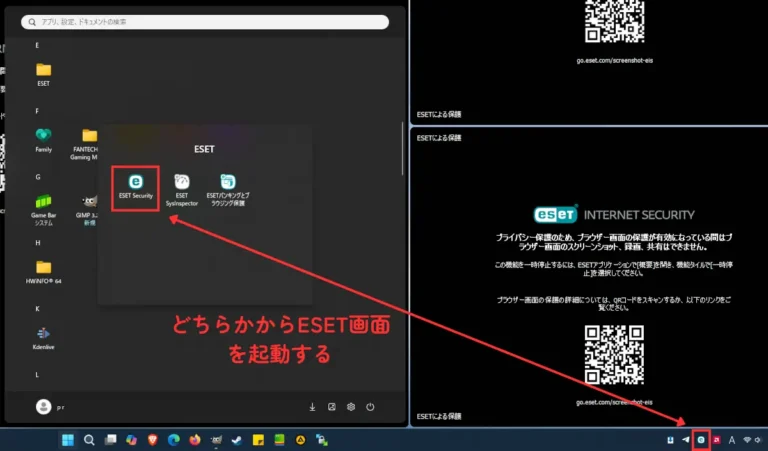Click the Telegram tray icon
The height and width of the screenshot is (451, 768).
pos(685,440)
